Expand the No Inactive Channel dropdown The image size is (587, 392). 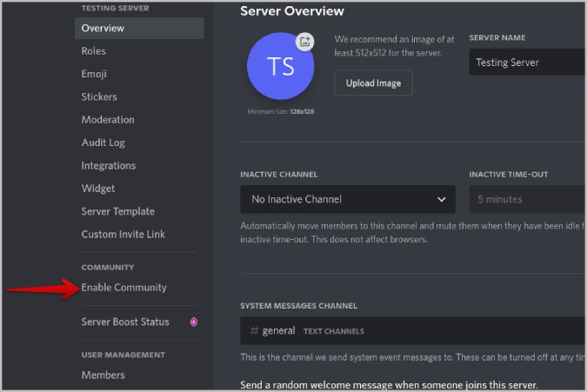tap(348, 199)
